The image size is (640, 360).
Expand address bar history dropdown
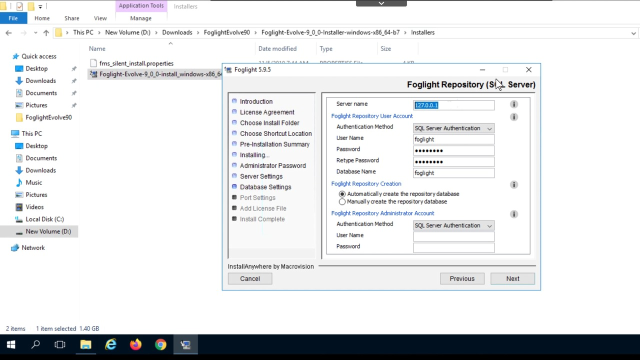(633, 33)
